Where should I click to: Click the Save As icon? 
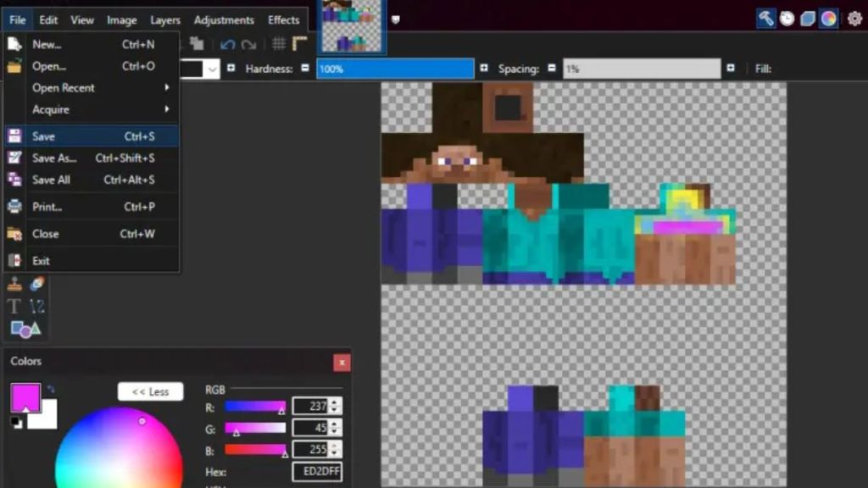point(14,158)
